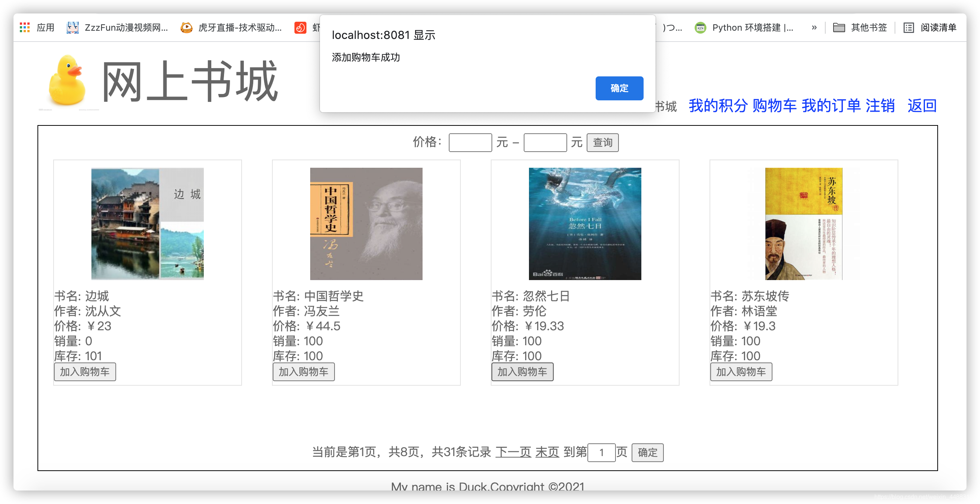Click the 中国哲学史 book cover
This screenshot has height=504, width=980.
pyautogui.click(x=366, y=224)
